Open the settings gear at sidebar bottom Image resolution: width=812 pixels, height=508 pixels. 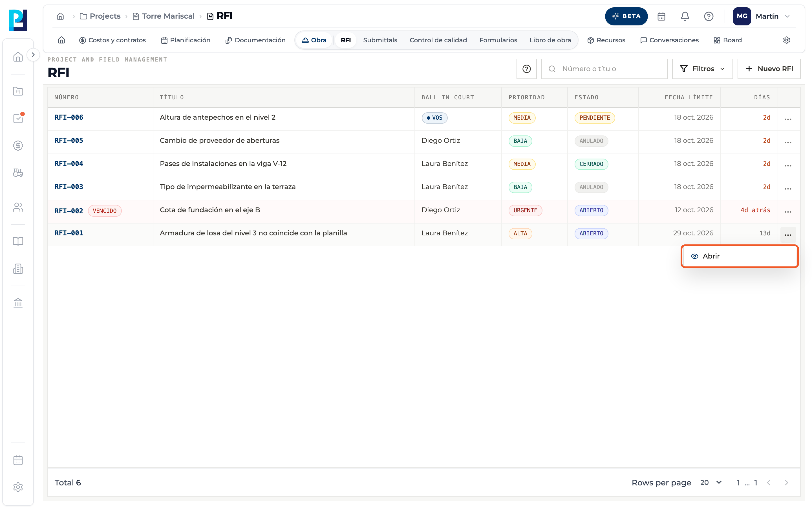pos(18,487)
